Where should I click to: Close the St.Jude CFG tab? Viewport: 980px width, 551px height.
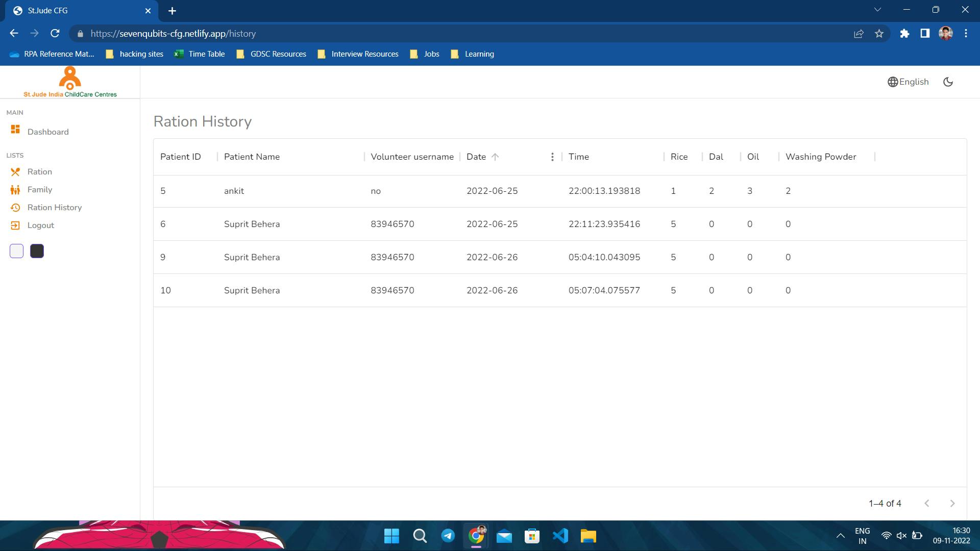[148, 11]
